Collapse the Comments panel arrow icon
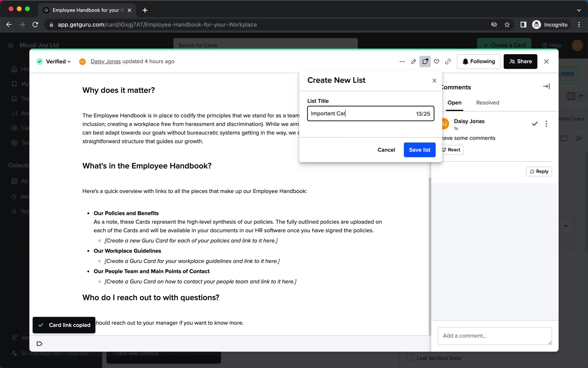 [546, 86]
